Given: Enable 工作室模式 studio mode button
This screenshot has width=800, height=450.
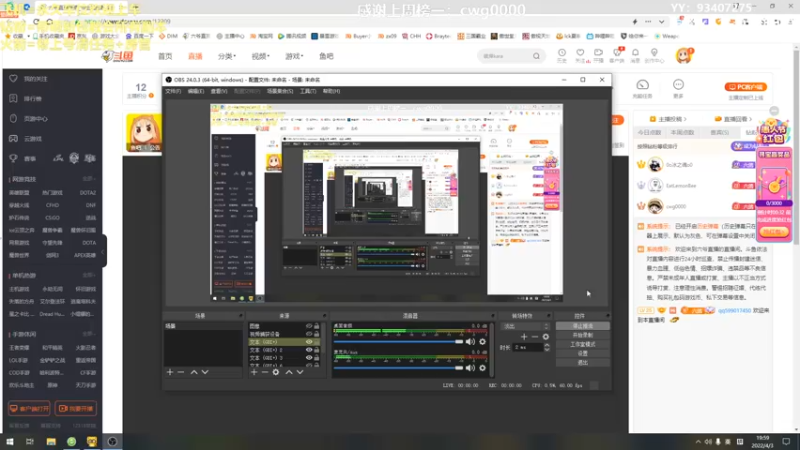Looking at the screenshot, I should coord(583,344).
